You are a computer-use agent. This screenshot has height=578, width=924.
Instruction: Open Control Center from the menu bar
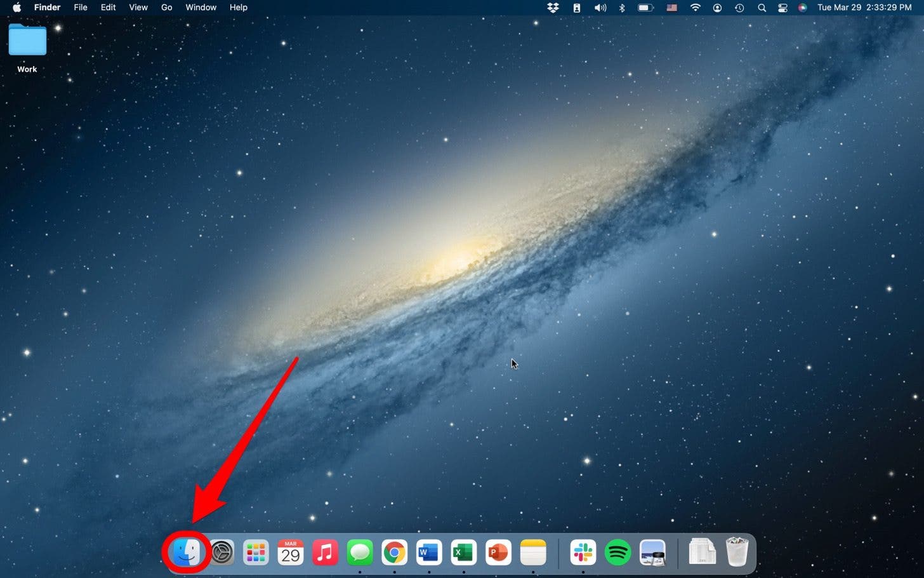(782, 8)
